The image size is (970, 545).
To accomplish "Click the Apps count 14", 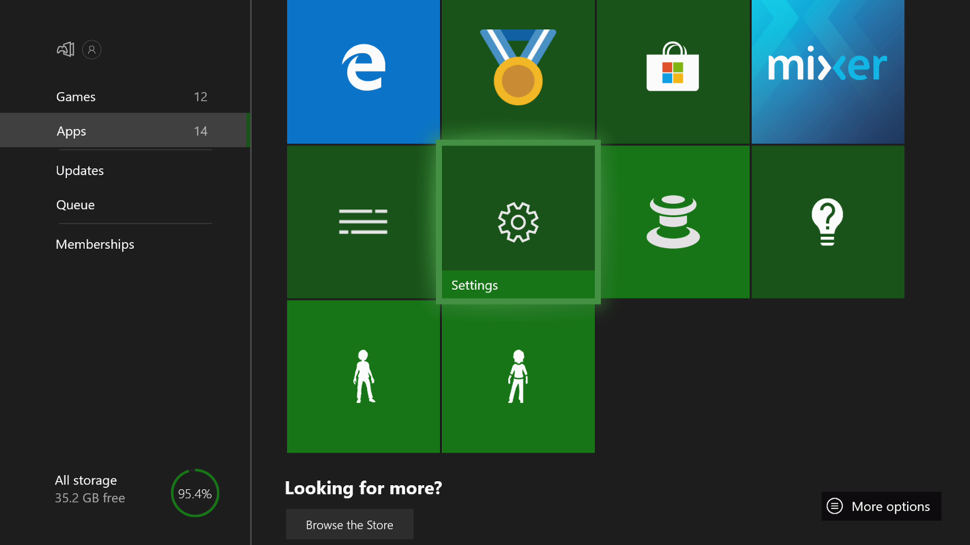I will [200, 131].
